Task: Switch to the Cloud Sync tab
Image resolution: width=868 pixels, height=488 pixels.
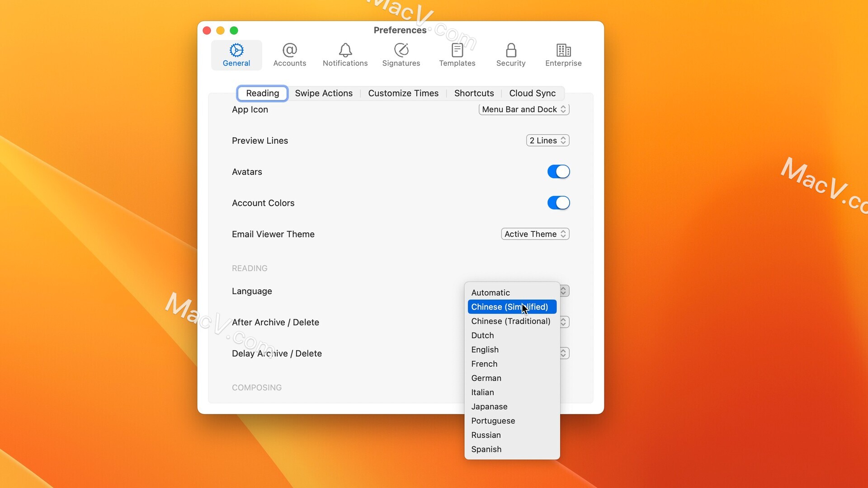Action: point(533,93)
